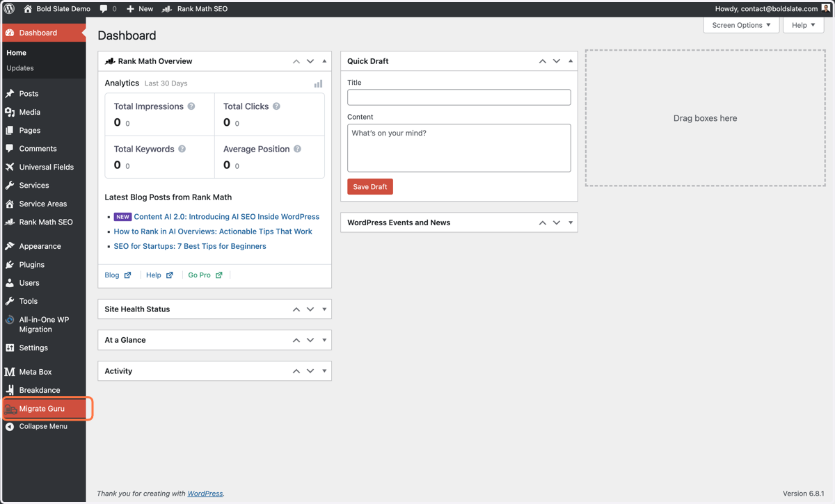The width and height of the screenshot is (835, 504).
Task: Click the WordPress logo in admin bar
Action: pos(10,8)
